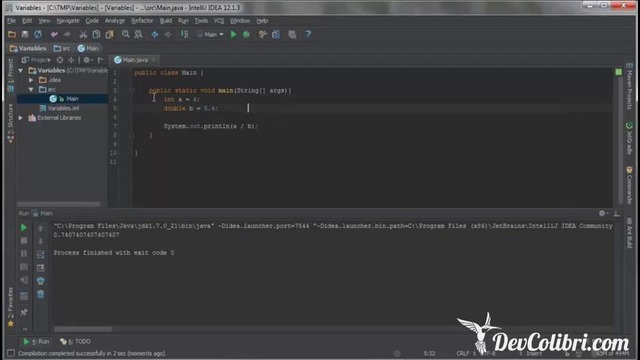
Task: Click the Synchronize toolbar icon
Action: pos(38,35)
